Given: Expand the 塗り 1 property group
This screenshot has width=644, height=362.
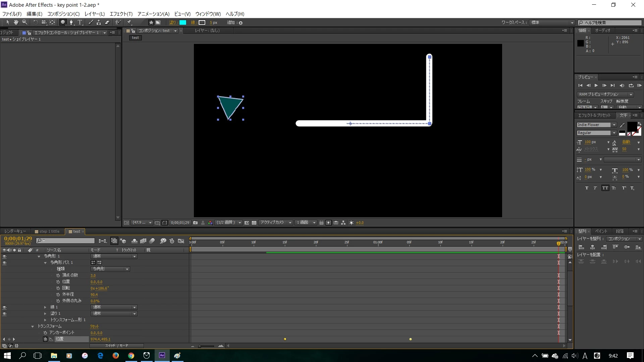Looking at the screenshot, I should pyautogui.click(x=45, y=314).
